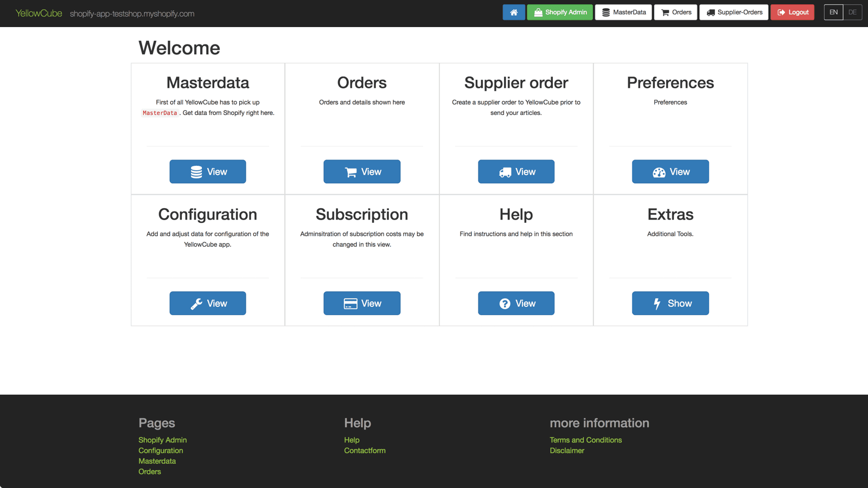The width and height of the screenshot is (868, 488).
Task: Open Supplier order using the truck View button
Action: (x=516, y=171)
